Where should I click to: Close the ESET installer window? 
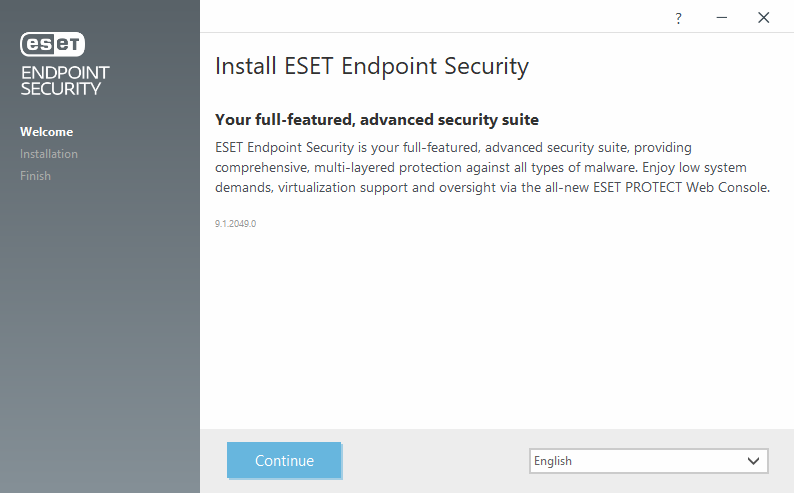764,18
